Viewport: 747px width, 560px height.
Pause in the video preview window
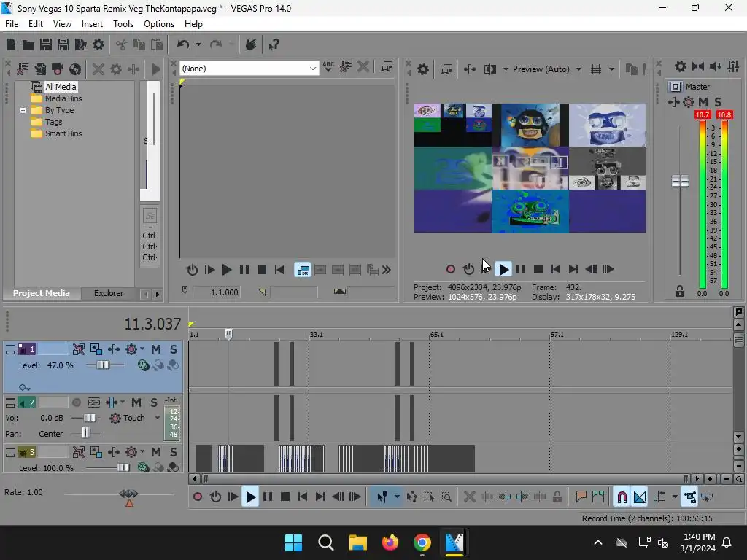[521, 270]
